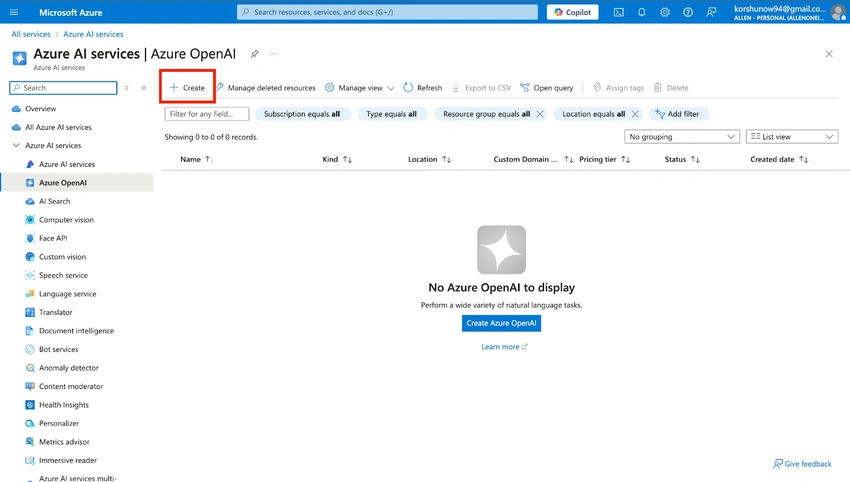Focus the Filter for any field box
The width and height of the screenshot is (850, 482).
(x=207, y=114)
